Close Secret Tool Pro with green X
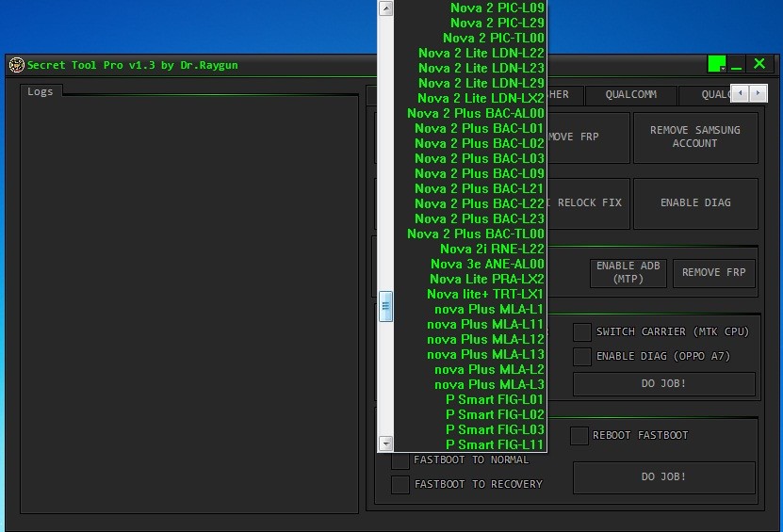Viewport: 783px width, 532px height. [759, 63]
